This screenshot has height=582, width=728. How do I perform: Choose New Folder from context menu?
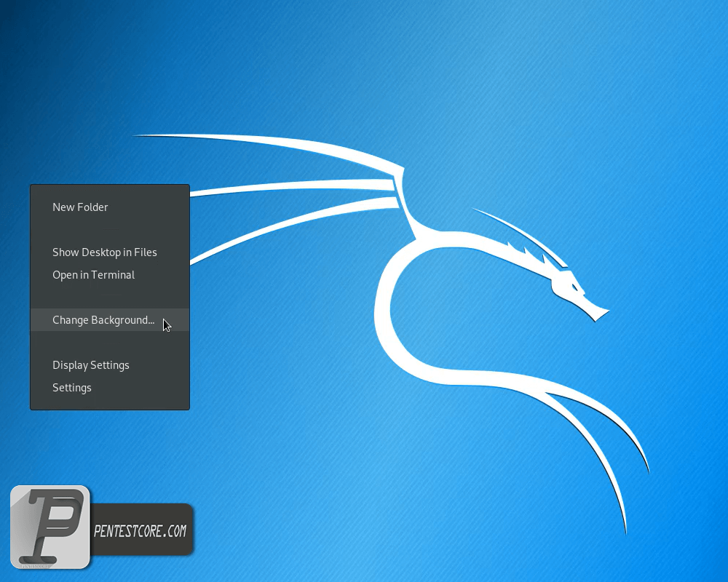point(110,207)
